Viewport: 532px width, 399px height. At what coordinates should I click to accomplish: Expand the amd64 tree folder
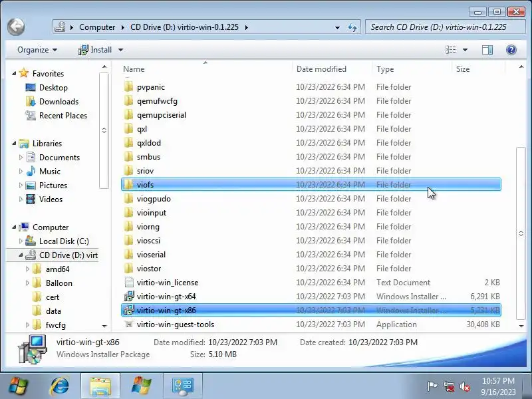click(27, 269)
